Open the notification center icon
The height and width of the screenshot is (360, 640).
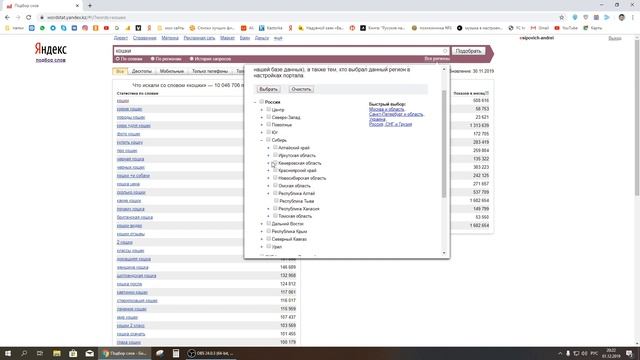tap(630, 353)
